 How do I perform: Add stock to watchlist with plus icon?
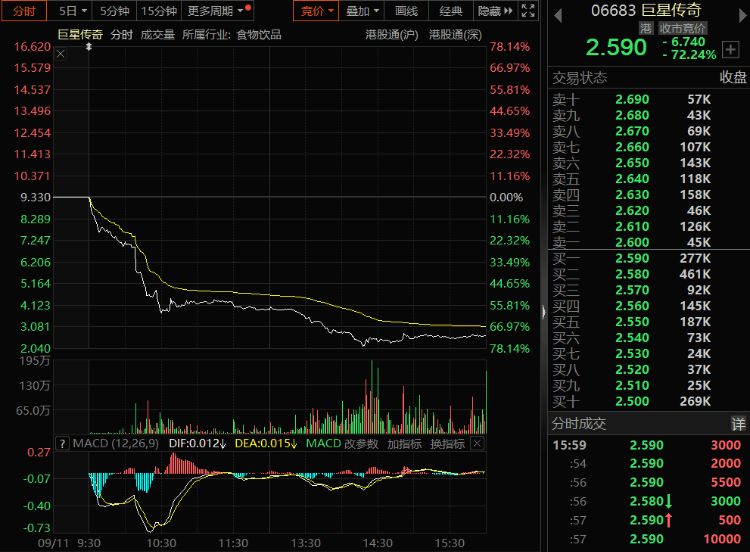pyautogui.click(x=729, y=49)
